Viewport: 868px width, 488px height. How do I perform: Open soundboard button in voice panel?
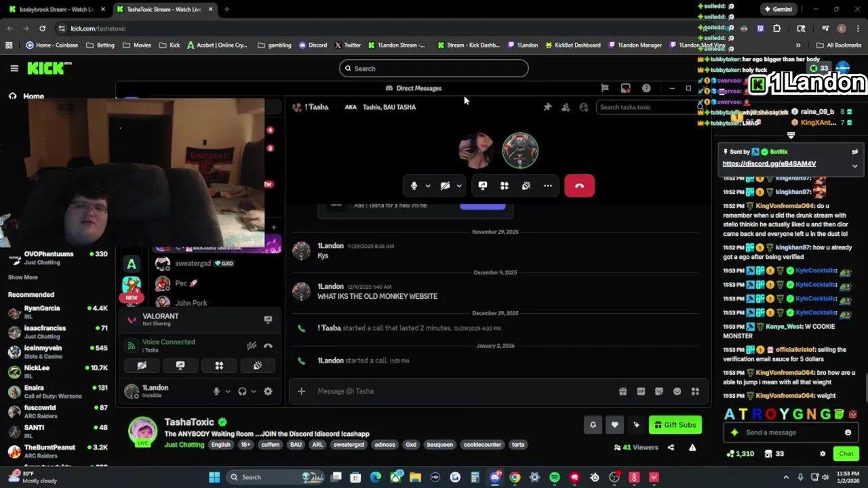point(258,365)
